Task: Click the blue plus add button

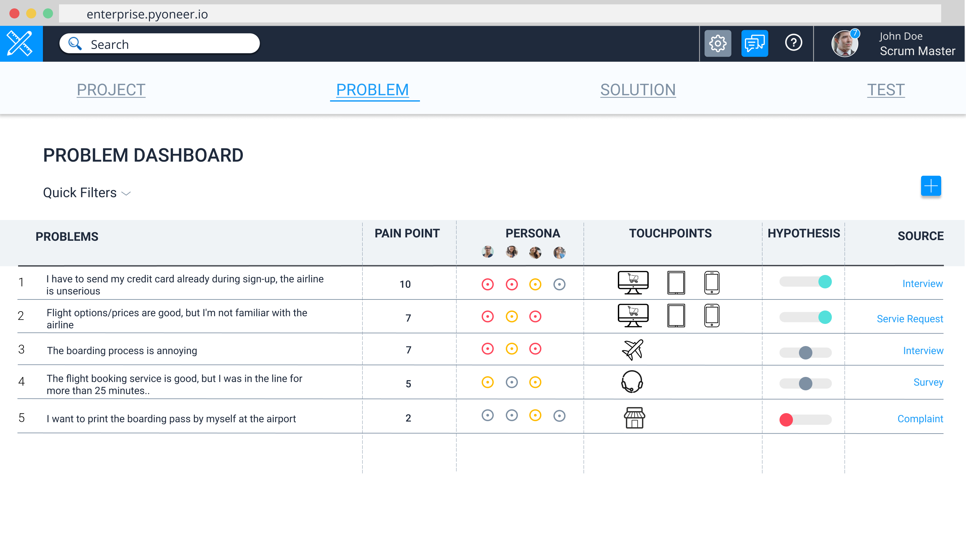Action: [x=930, y=186]
